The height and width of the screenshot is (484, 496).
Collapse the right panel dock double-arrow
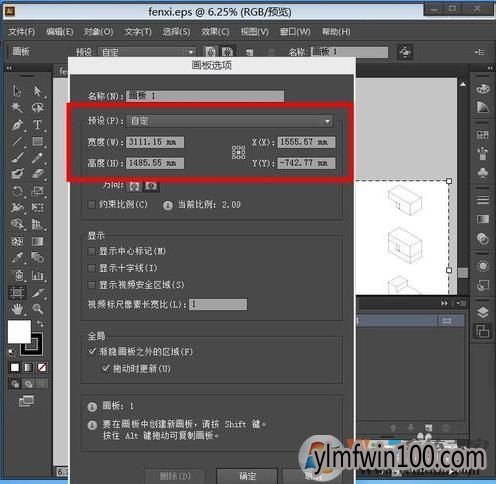490,68
